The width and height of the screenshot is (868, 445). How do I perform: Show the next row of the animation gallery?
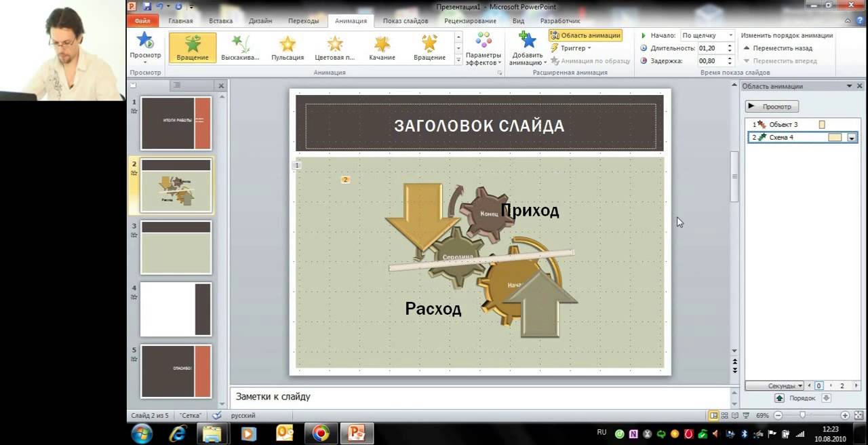[458, 49]
